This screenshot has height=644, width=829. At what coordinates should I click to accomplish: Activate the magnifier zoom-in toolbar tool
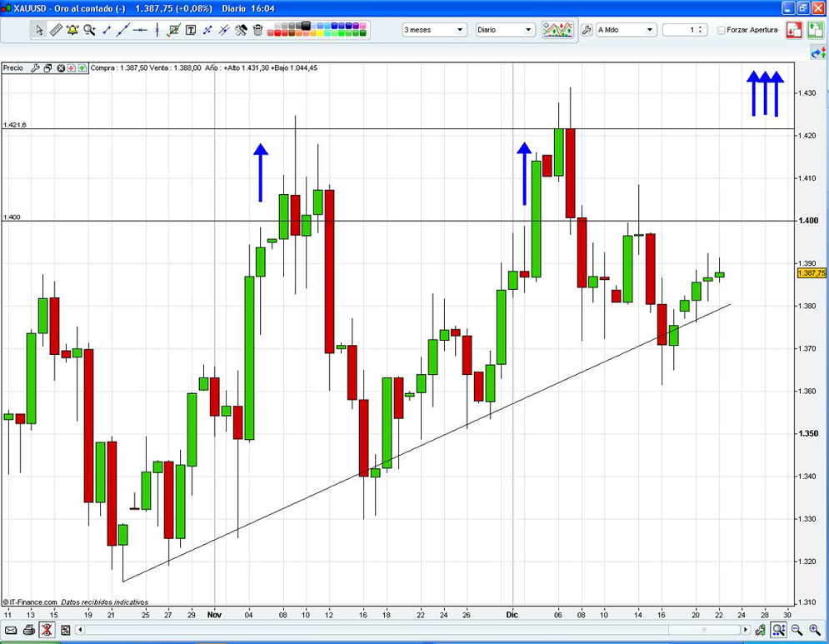[89, 30]
